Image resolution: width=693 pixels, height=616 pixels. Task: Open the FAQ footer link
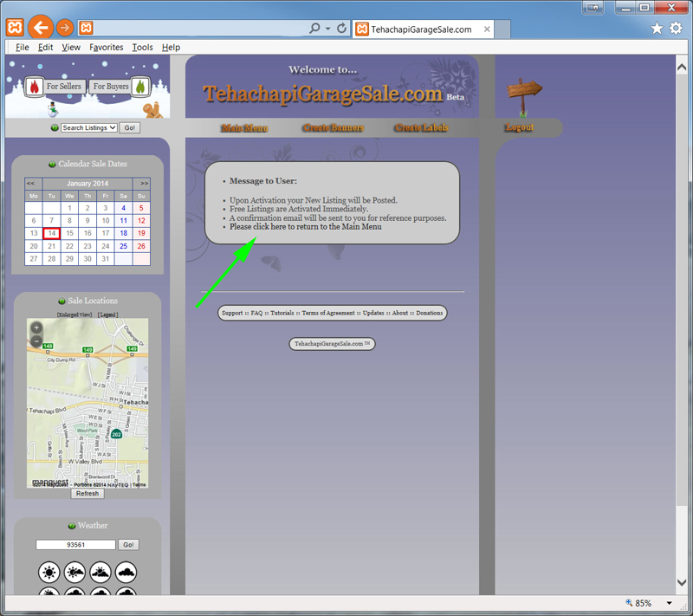(256, 313)
